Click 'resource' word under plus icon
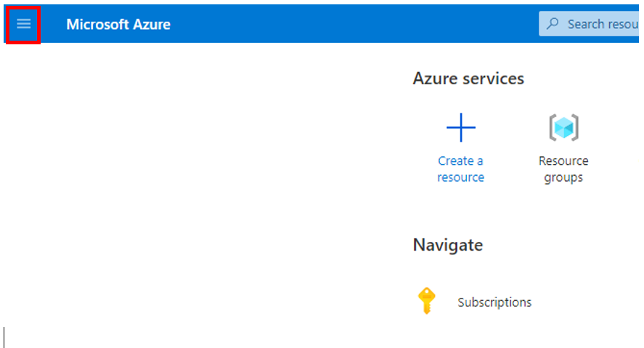The height and width of the screenshot is (348, 644). point(460,177)
